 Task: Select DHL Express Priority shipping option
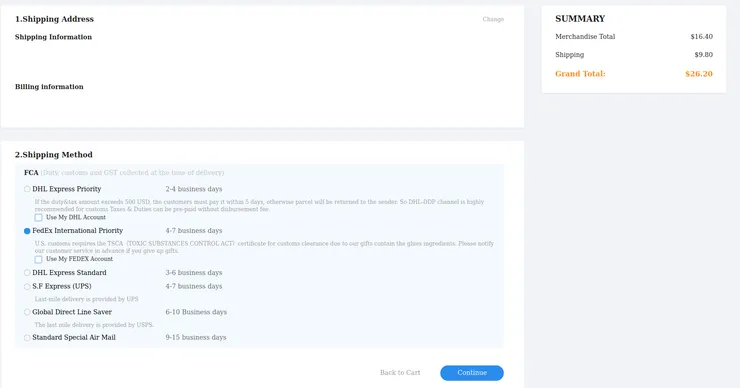[x=27, y=189]
